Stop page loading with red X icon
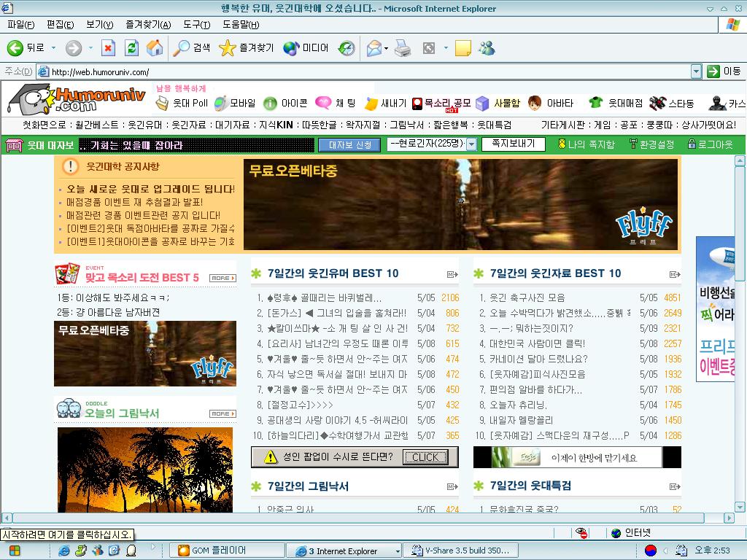Viewport: 747px width, 560px height. tap(109, 47)
